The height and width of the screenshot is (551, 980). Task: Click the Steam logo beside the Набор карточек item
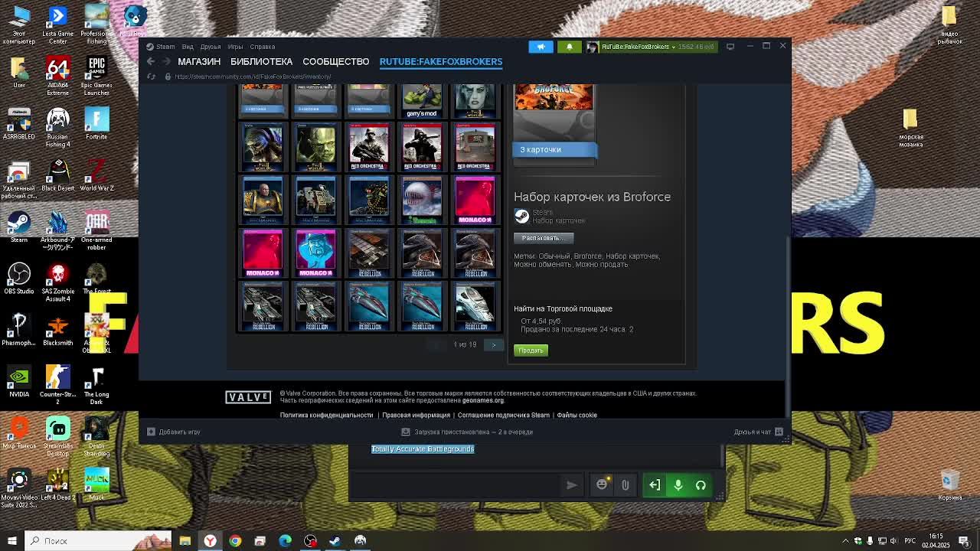(521, 216)
